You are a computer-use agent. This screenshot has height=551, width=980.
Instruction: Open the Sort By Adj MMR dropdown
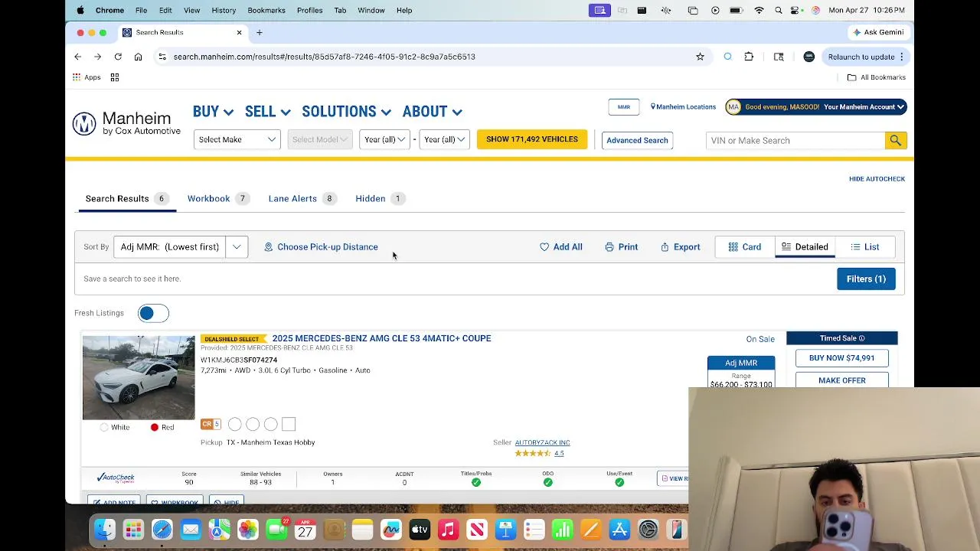point(181,247)
